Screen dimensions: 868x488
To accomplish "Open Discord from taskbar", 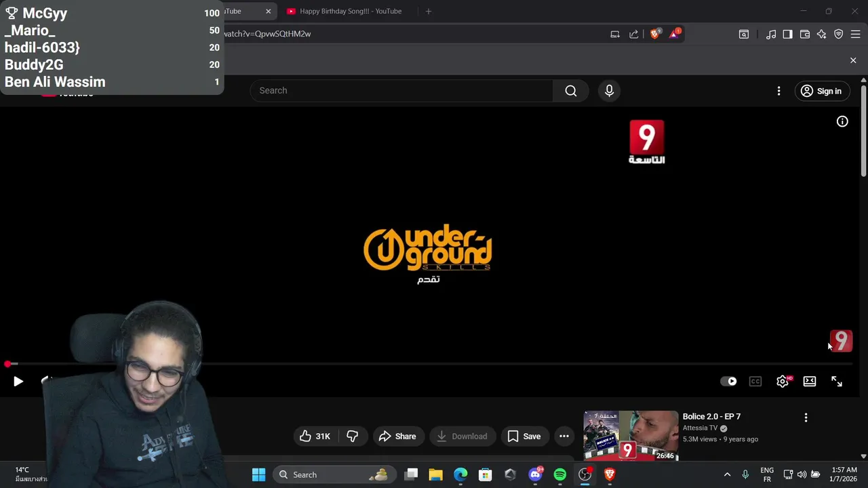I will pyautogui.click(x=536, y=474).
